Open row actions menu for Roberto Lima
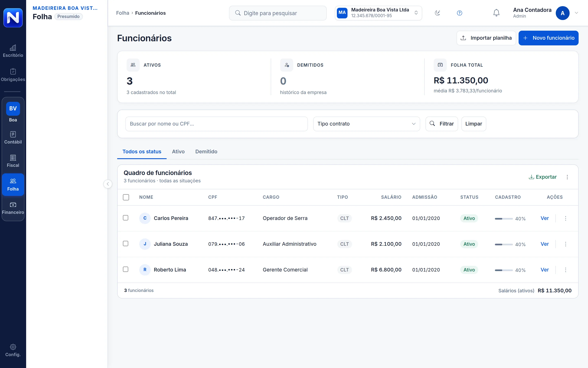Viewport: 588px width, 368px height. pyautogui.click(x=565, y=270)
